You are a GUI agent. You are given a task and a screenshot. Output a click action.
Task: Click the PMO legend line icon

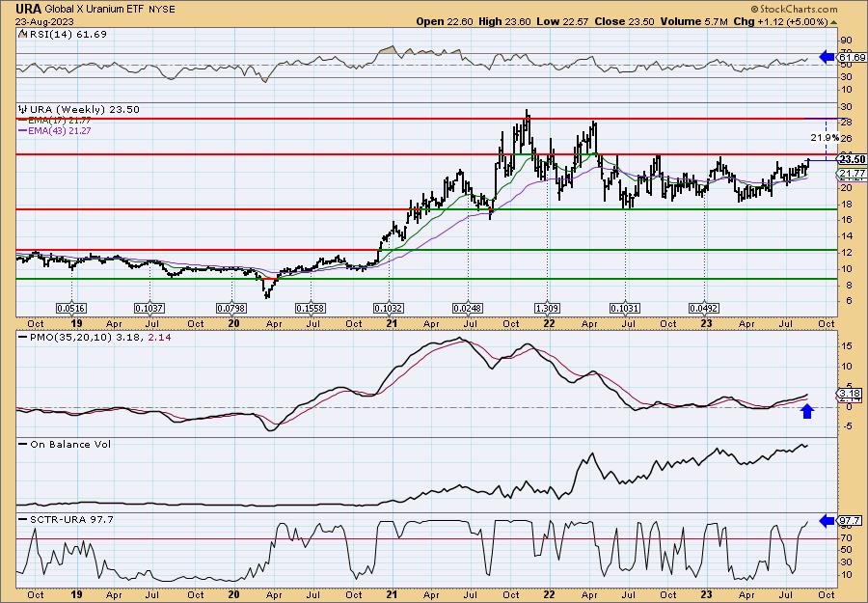pos(23,338)
